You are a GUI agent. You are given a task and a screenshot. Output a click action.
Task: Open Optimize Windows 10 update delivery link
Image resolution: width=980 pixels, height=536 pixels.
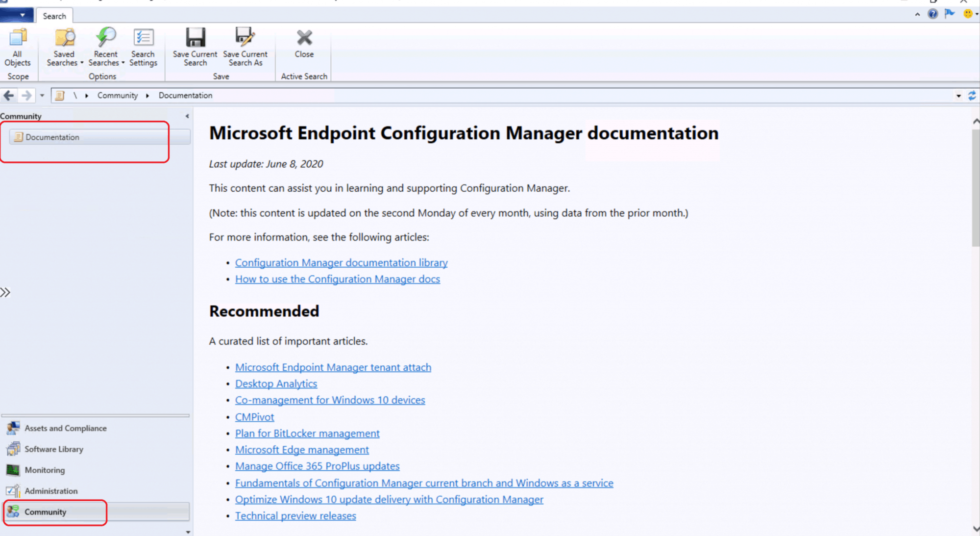(x=389, y=499)
